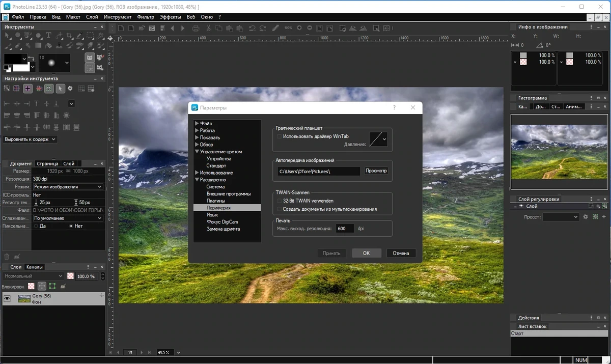
Task: Enable Использовать драйвер WinTab checkbox
Action: coord(279,136)
